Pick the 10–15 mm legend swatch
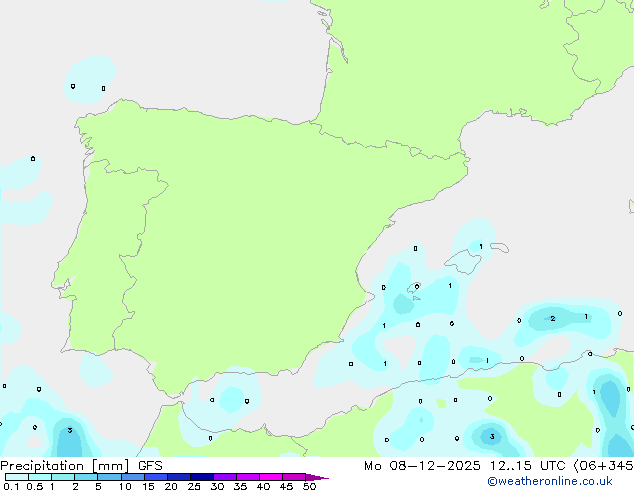 tap(133, 477)
